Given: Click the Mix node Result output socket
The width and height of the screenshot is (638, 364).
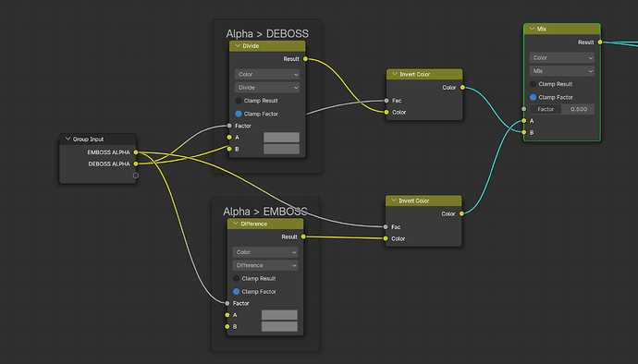Looking at the screenshot, I should click(x=600, y=42).
